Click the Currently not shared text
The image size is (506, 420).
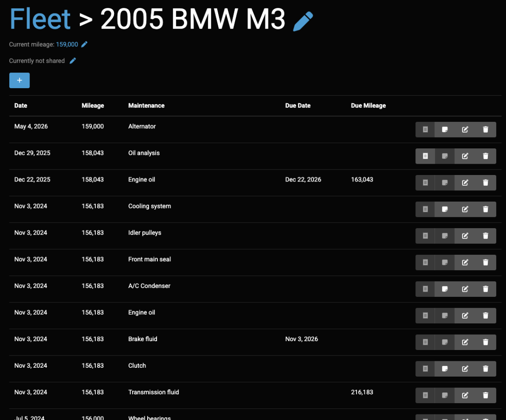tap(37, 61)
